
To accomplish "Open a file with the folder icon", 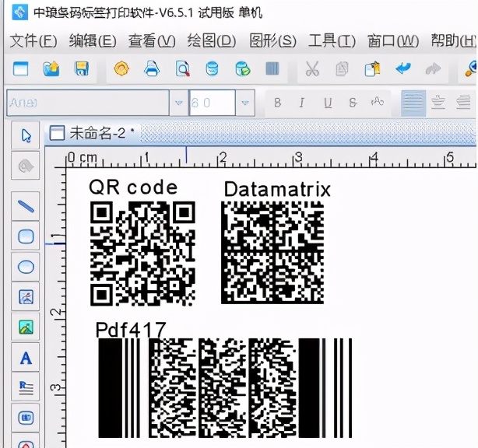I will pyautogui.click(x=51, y=68).
